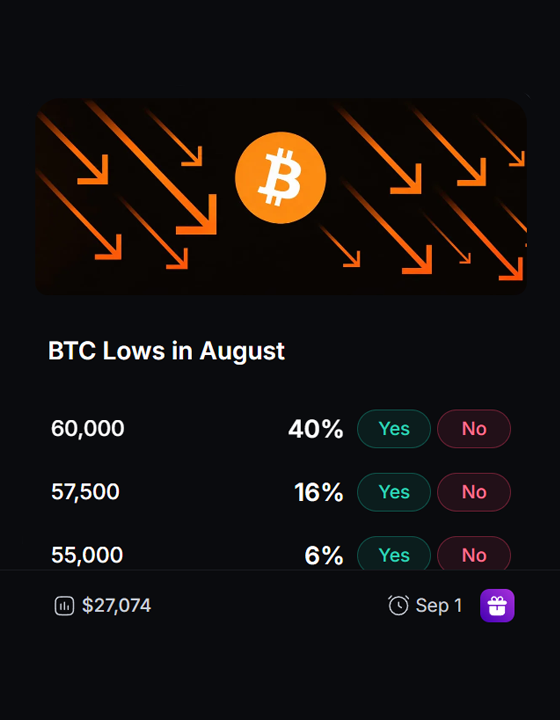Image resolution: width=560 pixels, height=720 pixels.
Task: Click the purple gift box icon
Action: (x=497, y=605)
